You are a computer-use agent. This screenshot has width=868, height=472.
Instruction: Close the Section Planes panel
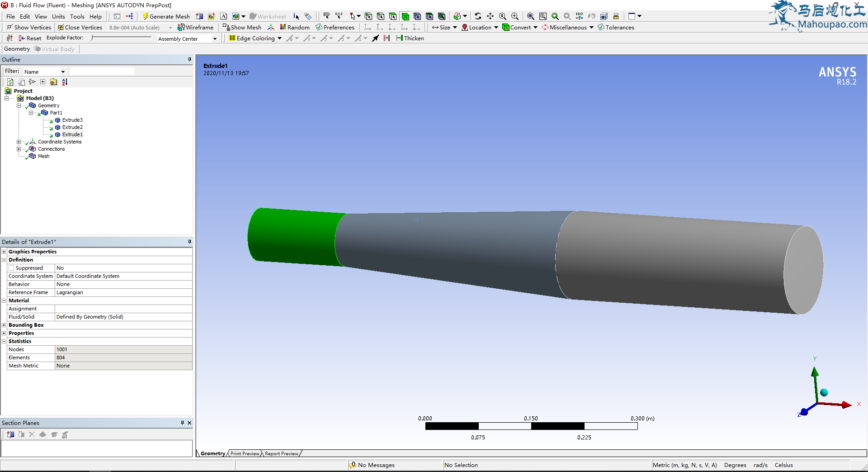click(189, 423)
